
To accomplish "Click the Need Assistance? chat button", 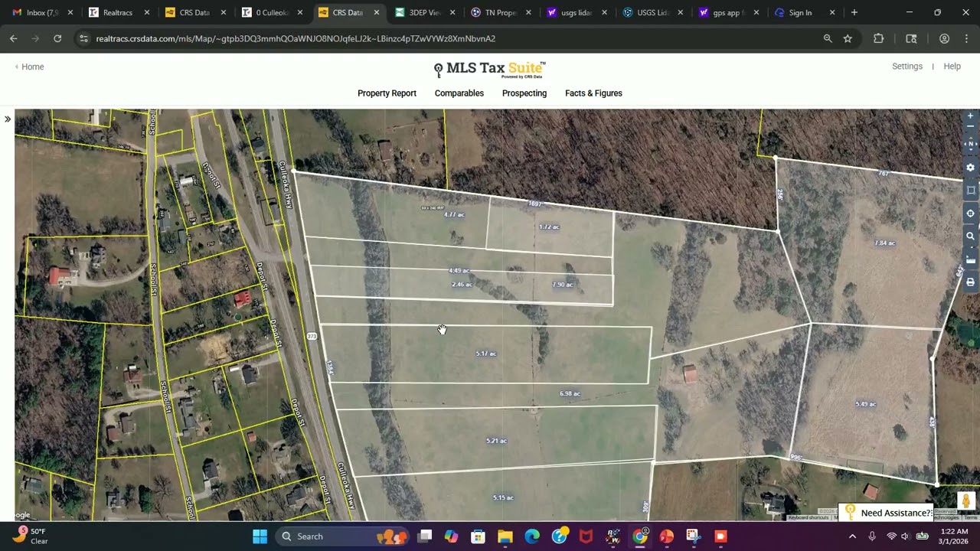I will pyautogui.click(x=886, y=513).
